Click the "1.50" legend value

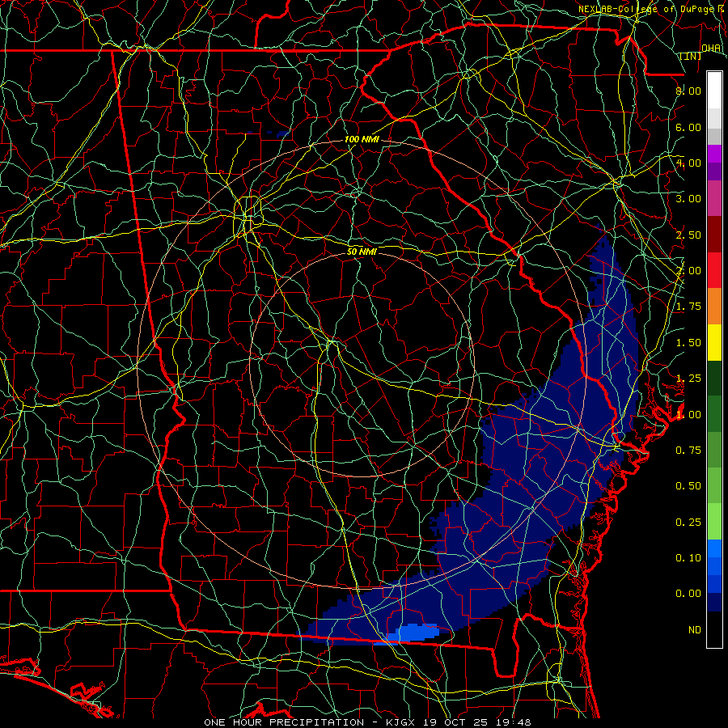(x=688, y=343)
